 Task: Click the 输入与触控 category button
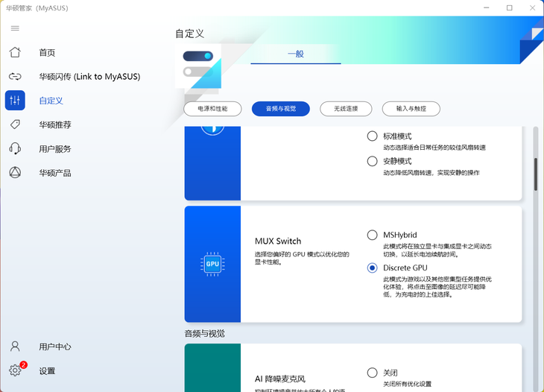coord(411,109)
